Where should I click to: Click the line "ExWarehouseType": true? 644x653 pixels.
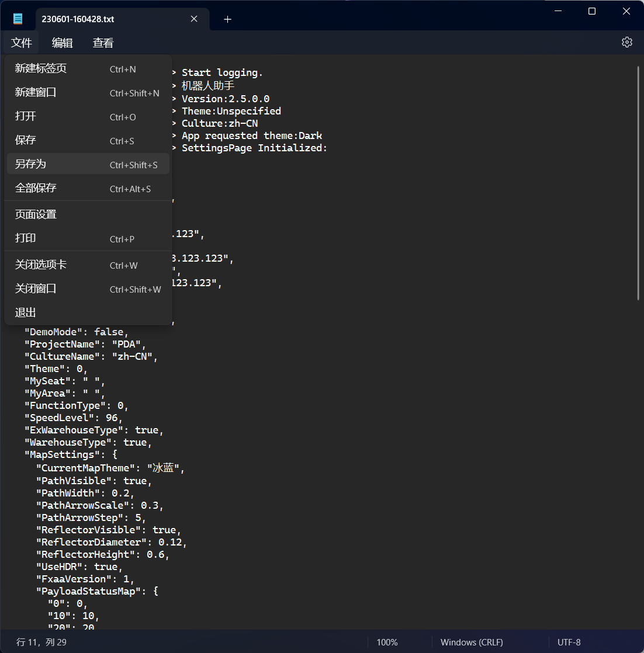pos(94,430)
